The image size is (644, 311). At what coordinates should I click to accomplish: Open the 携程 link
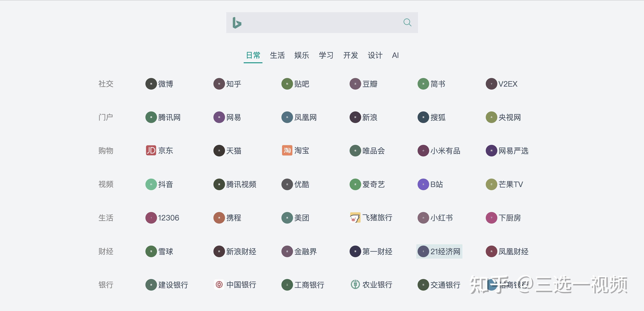coord(227,218)
